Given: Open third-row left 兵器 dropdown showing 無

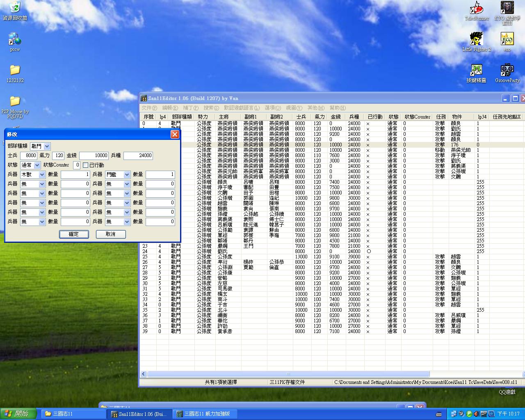Looking at the screenshot, I should (42, 193).
